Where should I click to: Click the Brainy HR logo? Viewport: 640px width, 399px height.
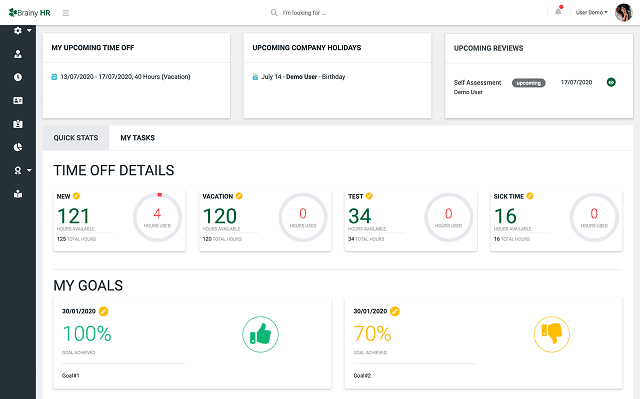coord(29,13)
